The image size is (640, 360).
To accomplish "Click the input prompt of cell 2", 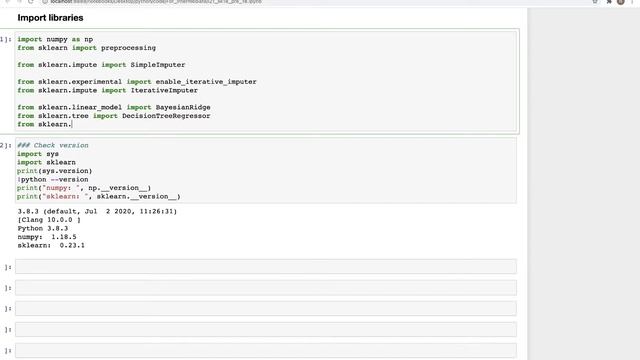I will (6, 145).
